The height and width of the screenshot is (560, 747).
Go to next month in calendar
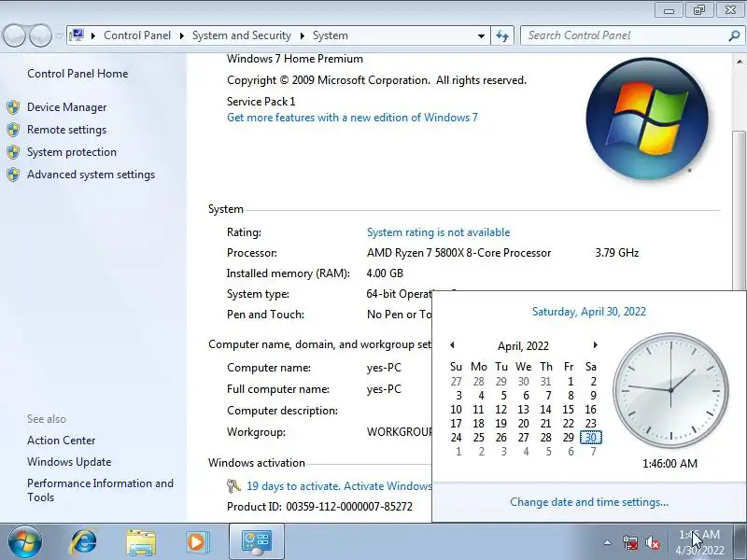595,344
